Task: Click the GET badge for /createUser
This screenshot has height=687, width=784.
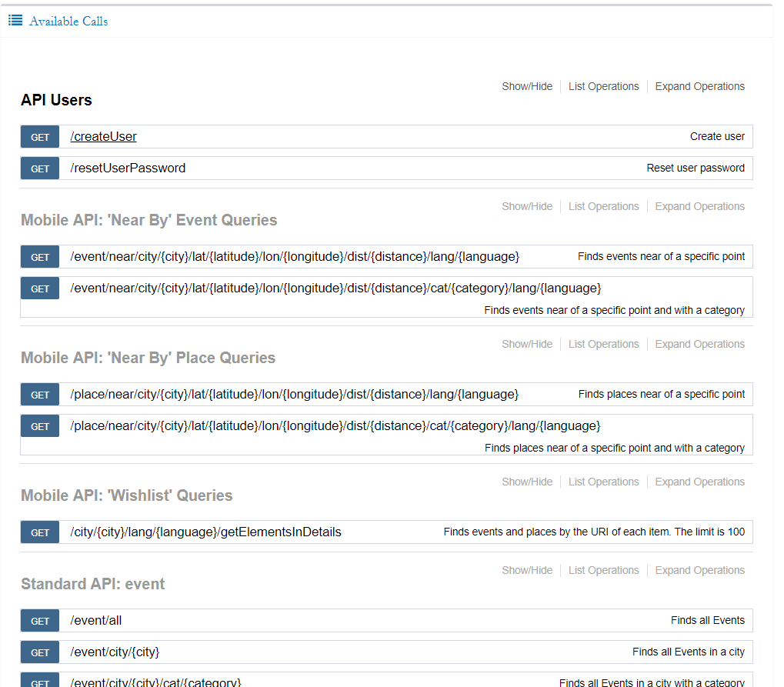Action: pos(40,137)
